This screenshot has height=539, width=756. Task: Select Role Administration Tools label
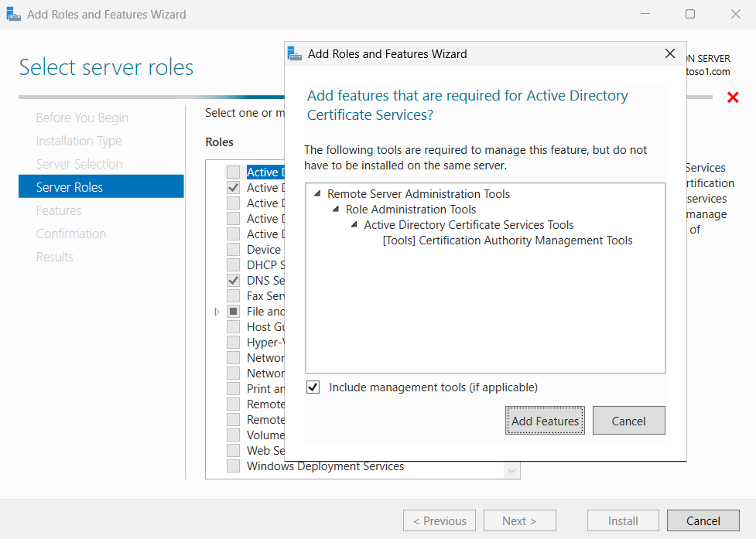[x=411, y=209]
